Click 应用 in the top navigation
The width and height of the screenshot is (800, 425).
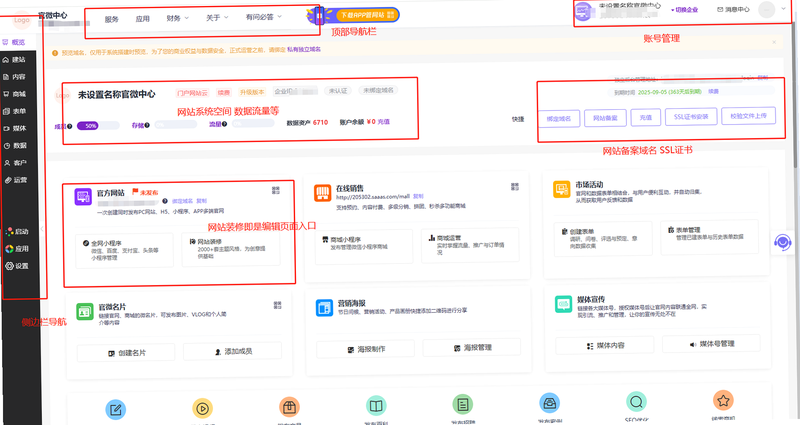(x=142, y=19)
